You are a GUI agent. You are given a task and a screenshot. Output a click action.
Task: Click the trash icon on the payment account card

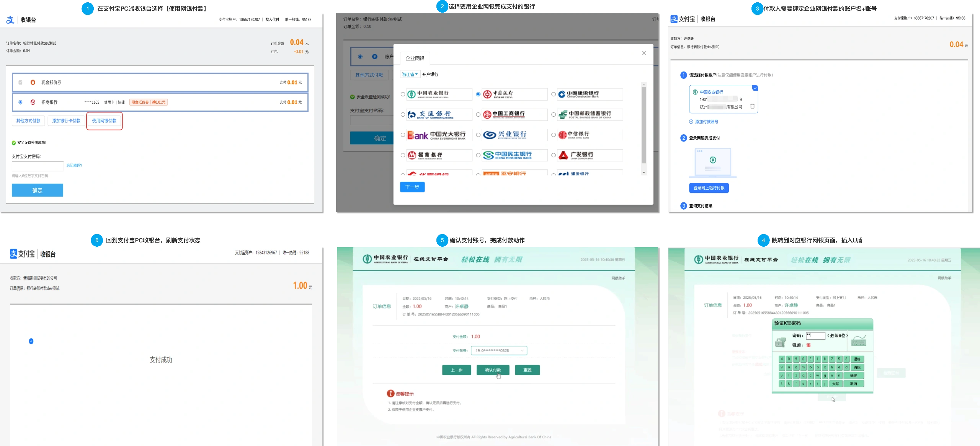point(752,106)
